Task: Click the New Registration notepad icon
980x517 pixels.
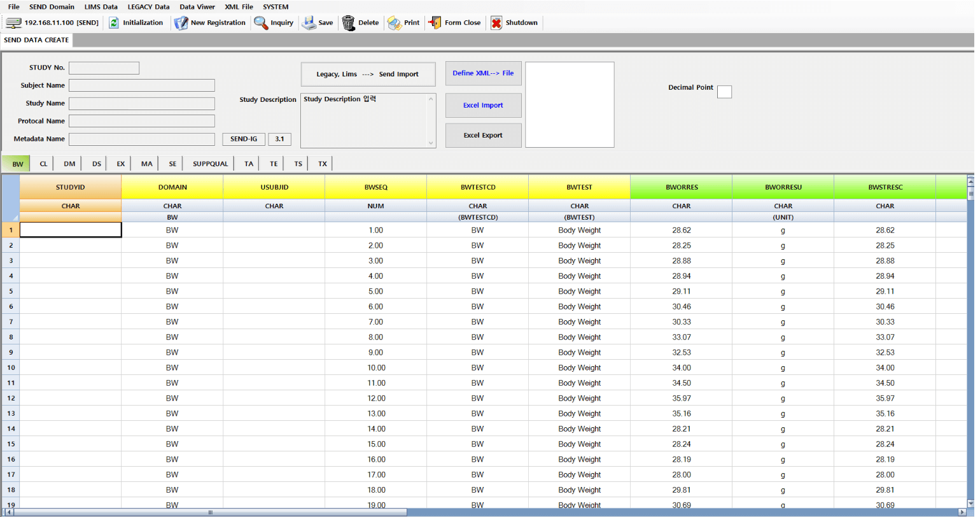Action: (x=181, y=23)
